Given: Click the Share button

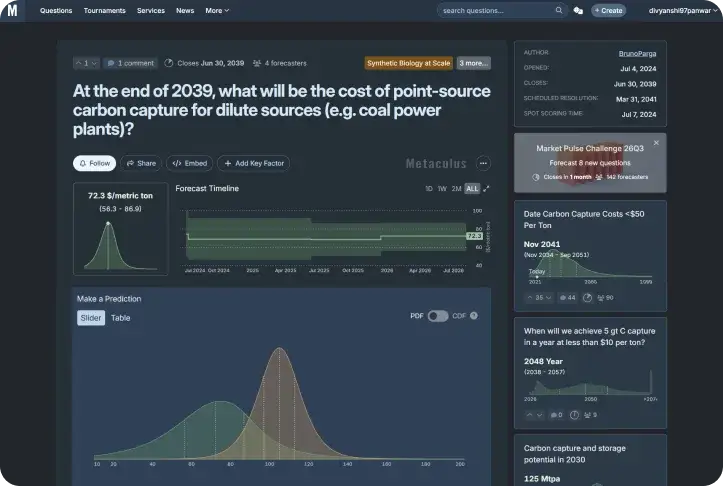Looking at the screenshot, I should pyautogui.click(x=141, y=163).
